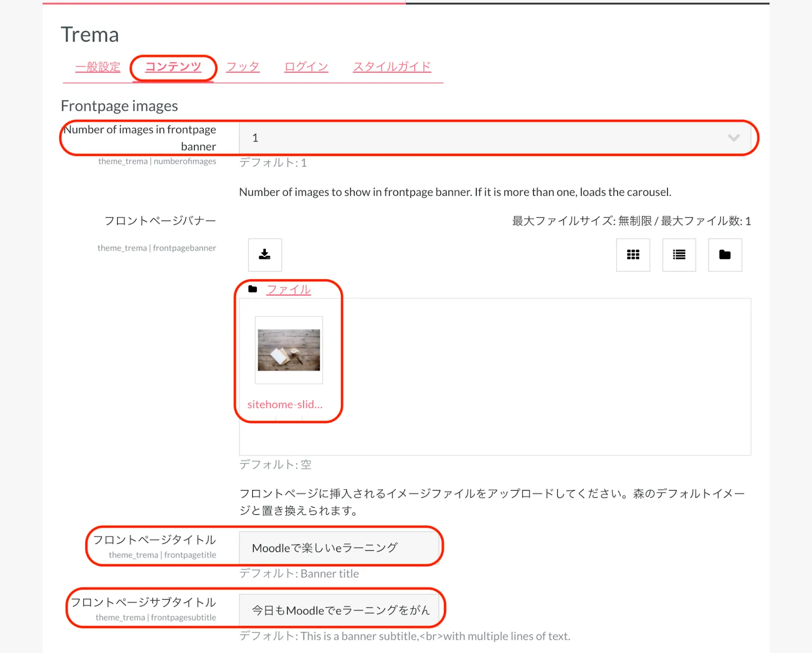Select the uploaded banner image thumbnail
This screenshot has height=653, width=812.
click(289, 350)
